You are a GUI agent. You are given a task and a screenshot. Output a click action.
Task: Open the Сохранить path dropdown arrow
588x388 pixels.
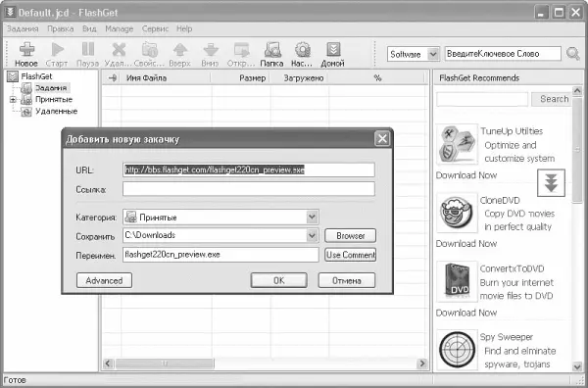[312, 235]
